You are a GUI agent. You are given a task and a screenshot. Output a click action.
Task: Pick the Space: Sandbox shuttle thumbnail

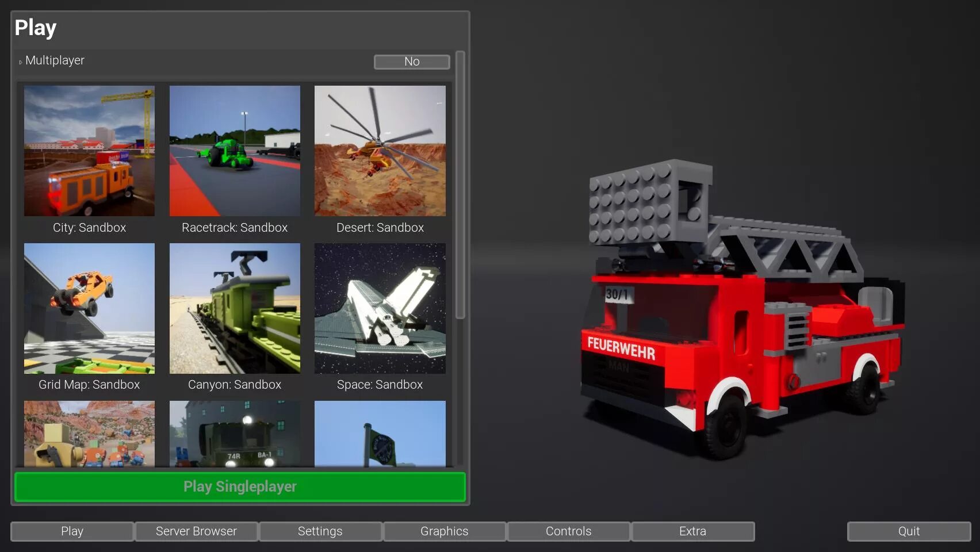[x=380, y=308]
